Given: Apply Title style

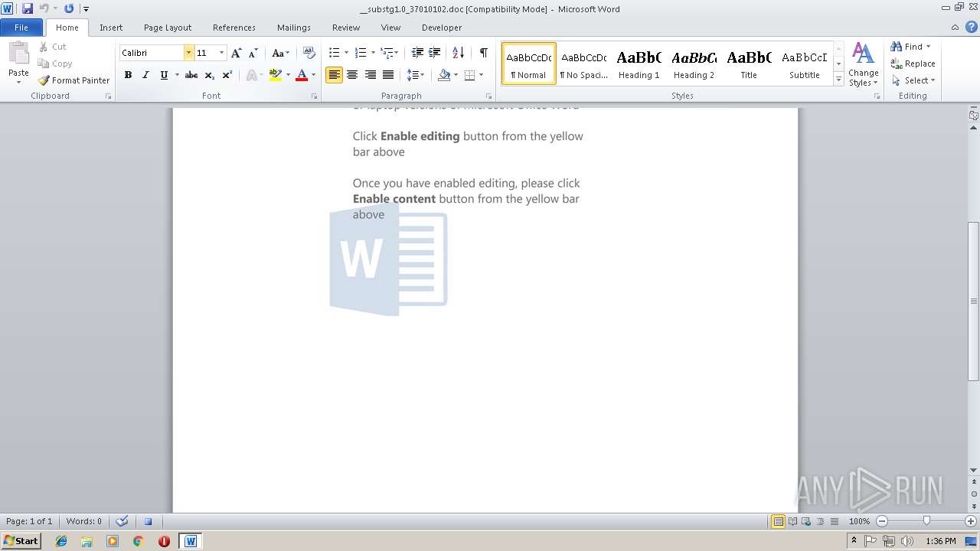Looking at the screenshot, I should pos(749,64).
